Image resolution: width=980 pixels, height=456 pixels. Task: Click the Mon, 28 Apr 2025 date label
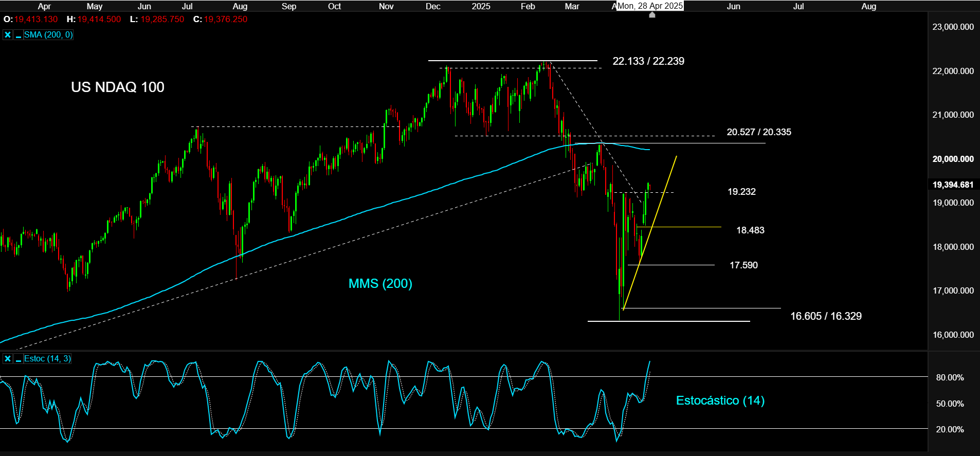point(650,6)
